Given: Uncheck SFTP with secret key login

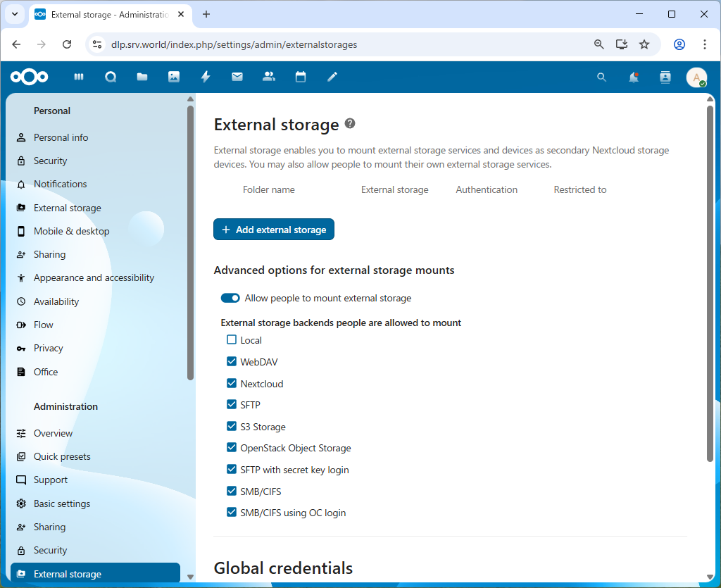Looking at the screenshot, I should coord(232,469).
